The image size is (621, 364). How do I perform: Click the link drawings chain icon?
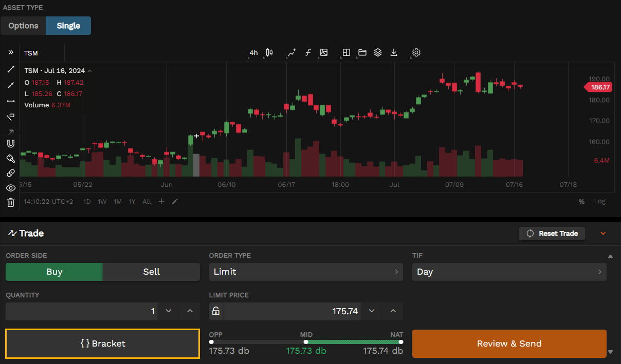click(x=10, y=173)
